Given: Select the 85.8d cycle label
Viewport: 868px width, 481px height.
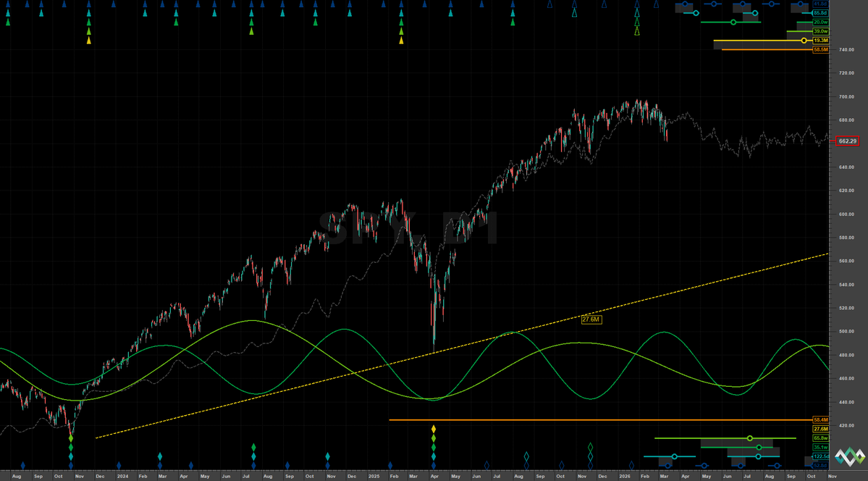Looking at the screenshot, I should pos(819,13).
